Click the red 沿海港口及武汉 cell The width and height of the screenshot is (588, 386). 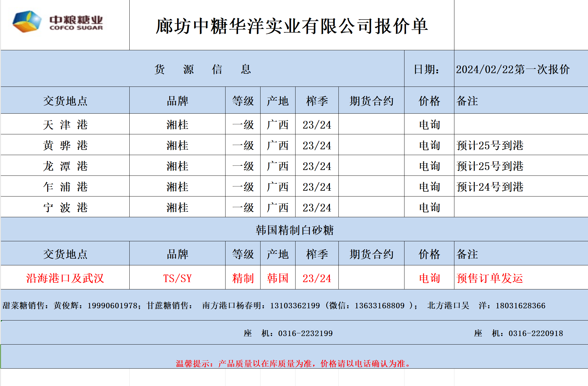pos(65,278)
